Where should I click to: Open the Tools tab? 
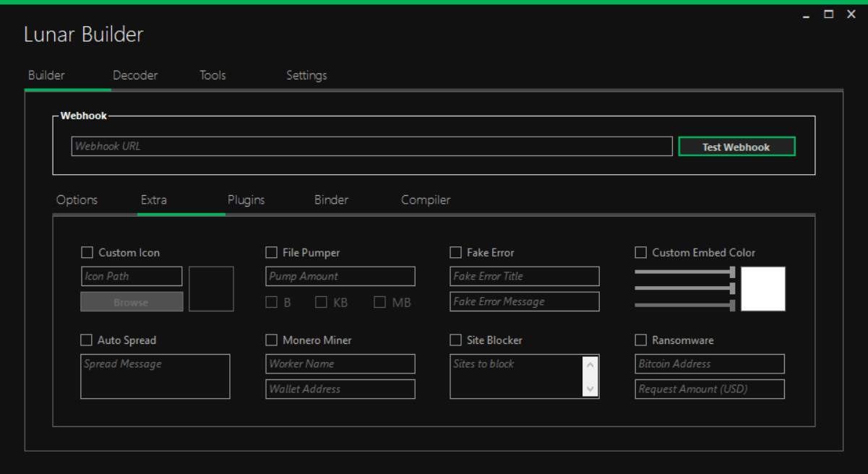212,75
